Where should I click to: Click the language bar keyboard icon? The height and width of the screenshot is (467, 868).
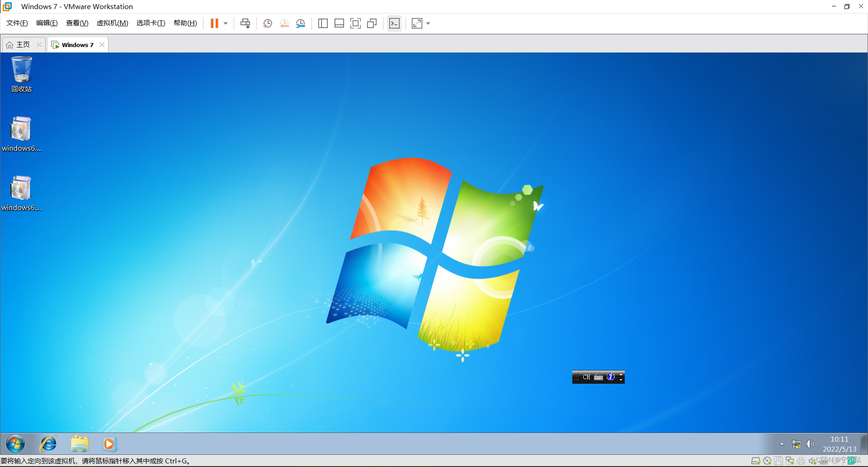tap(599, 377)
